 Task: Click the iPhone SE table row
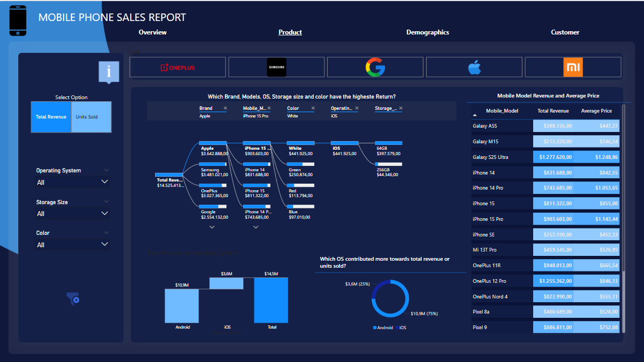point(545,234)
